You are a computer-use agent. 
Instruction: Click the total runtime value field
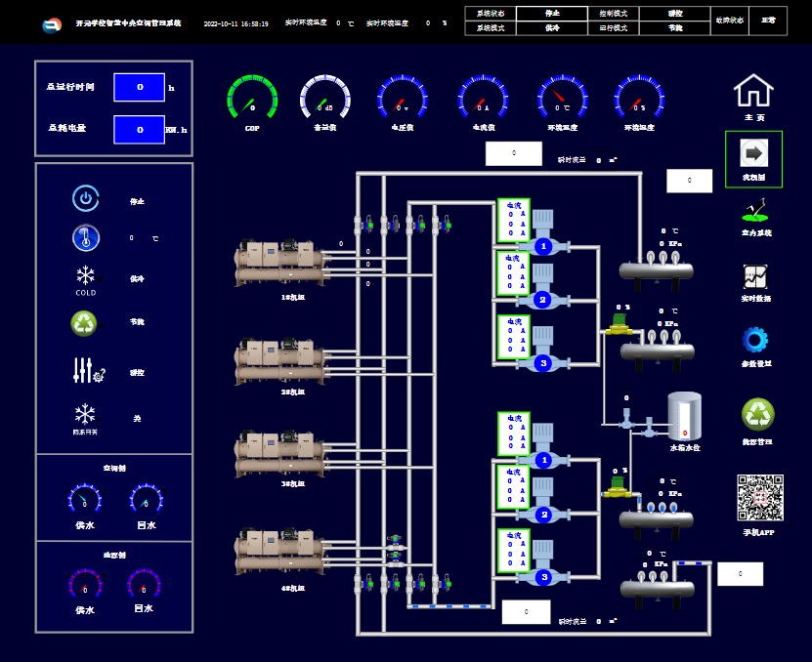(139, 87)
